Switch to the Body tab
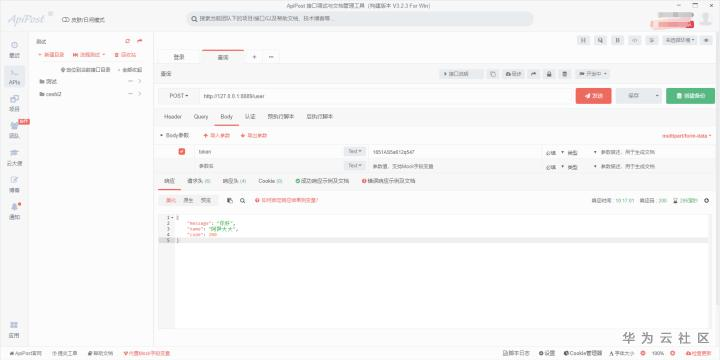Screen dimensions: 720x360 [226, 117]
